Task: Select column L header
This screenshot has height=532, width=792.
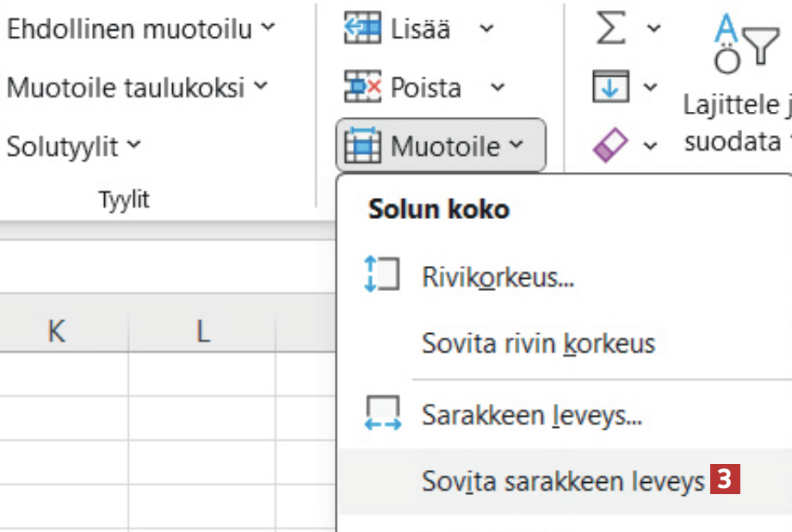Action: 202,331
